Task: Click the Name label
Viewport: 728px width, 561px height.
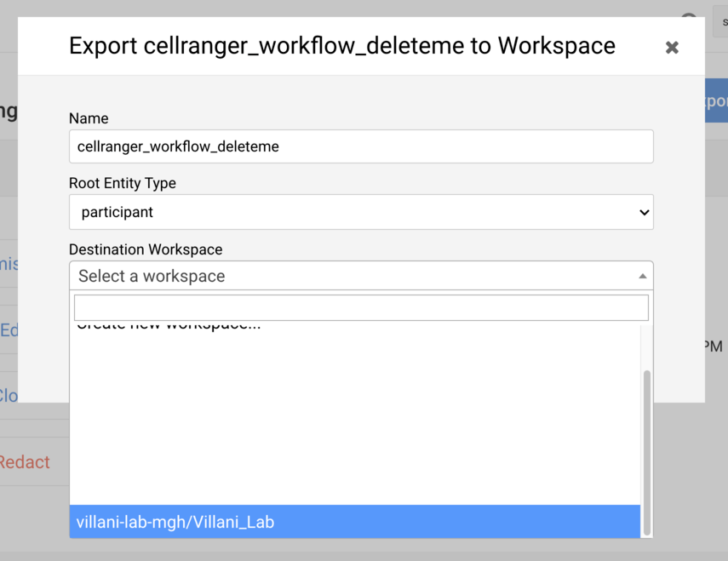Action: pyautogui.click(x=89, y=118)
